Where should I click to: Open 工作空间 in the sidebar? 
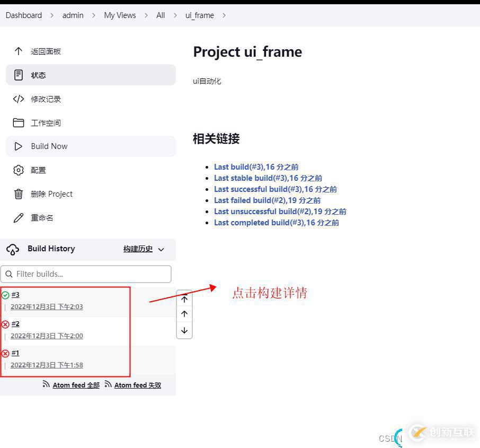[x=91, y=122]
